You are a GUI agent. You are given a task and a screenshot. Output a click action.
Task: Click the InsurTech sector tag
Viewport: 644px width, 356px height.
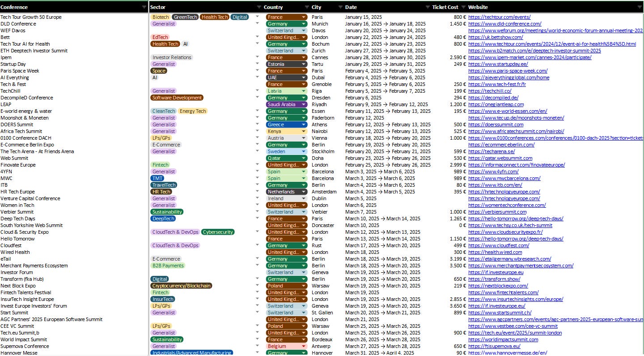(x=163, y=299)
